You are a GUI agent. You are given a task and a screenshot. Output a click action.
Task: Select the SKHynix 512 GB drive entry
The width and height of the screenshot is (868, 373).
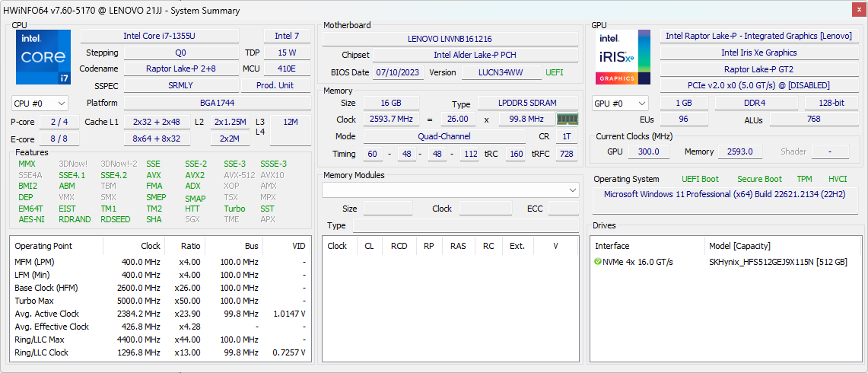[x=777, y=262]
